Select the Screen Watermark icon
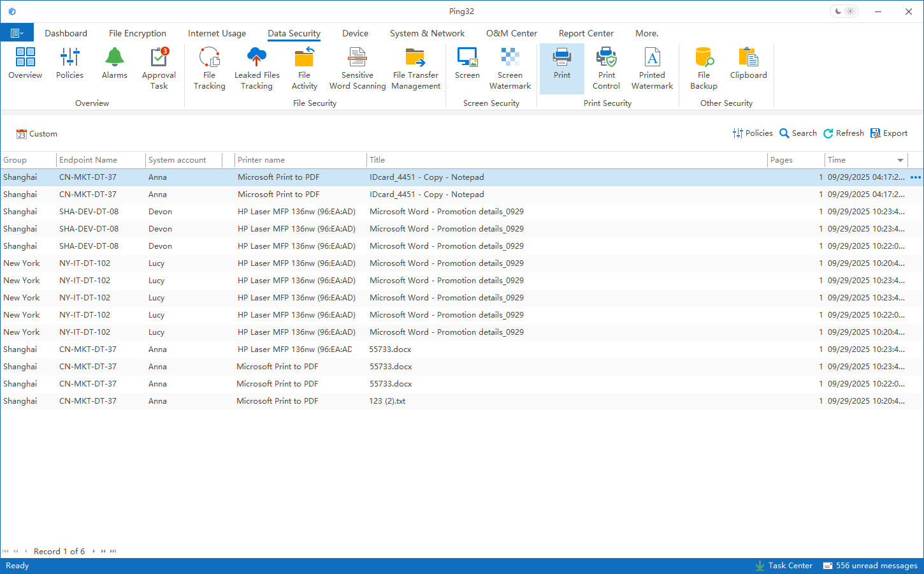 pos(510,68)
